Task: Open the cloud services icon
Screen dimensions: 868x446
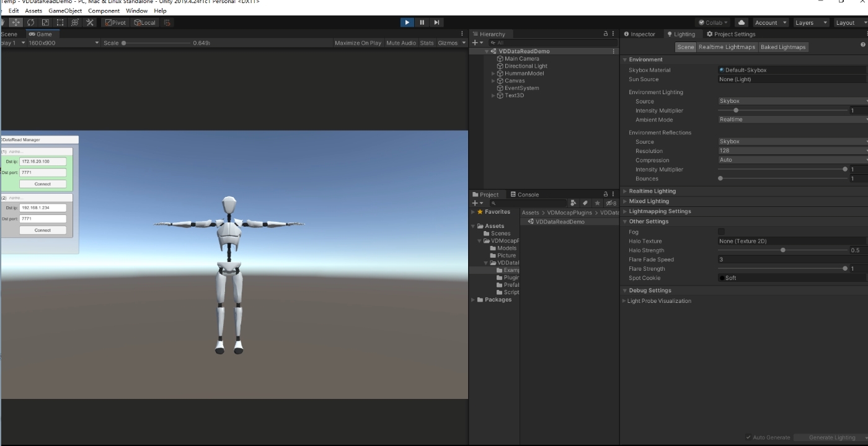Action: click(x=742, y=22)
